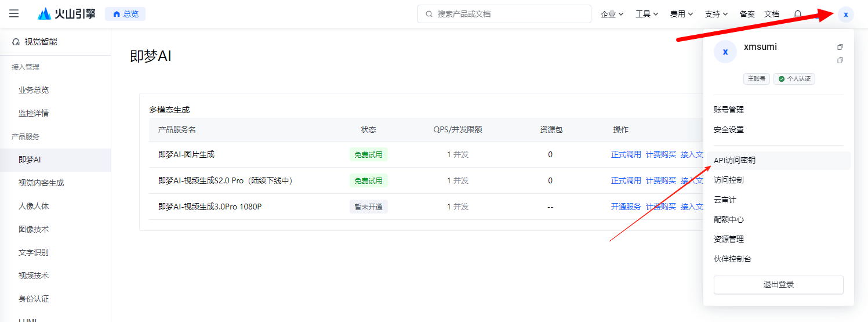Select 身份认证 in sidebar
The width and height of the screenshot is (868, 322).
point(34,299)
